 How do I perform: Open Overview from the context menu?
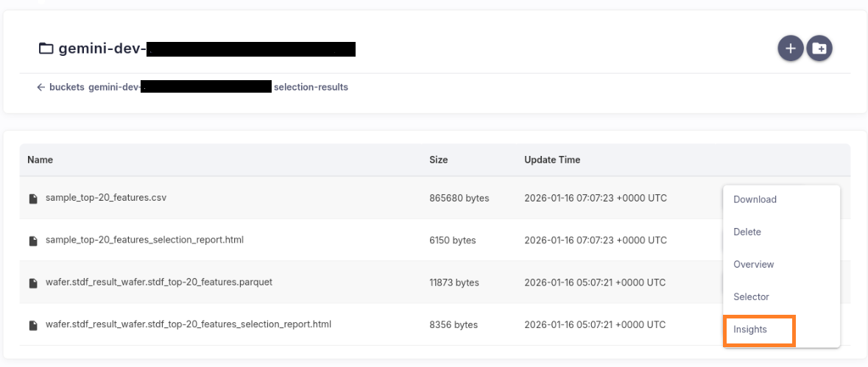click(x=753, y=264)
